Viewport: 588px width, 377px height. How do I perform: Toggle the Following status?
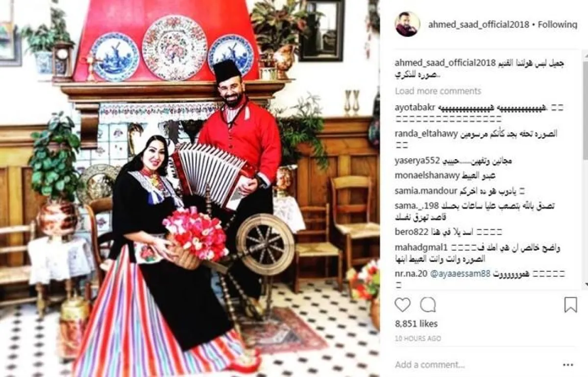click(x=558, y=24)
